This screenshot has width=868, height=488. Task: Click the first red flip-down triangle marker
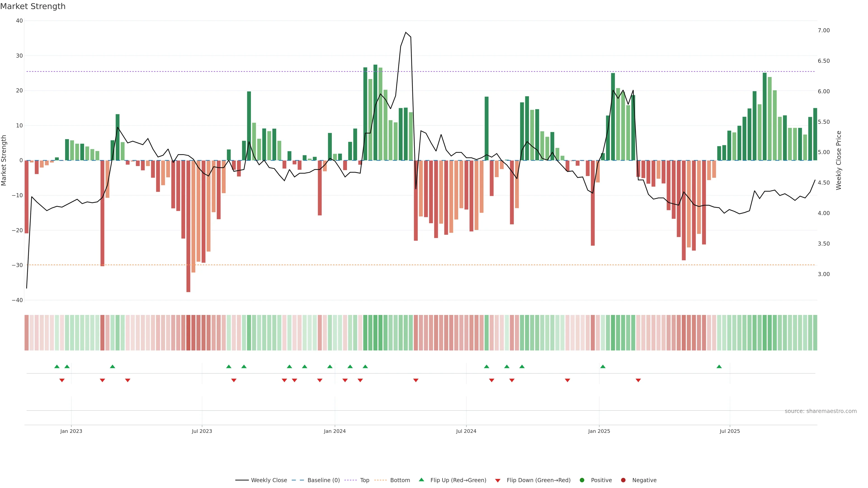62,380
